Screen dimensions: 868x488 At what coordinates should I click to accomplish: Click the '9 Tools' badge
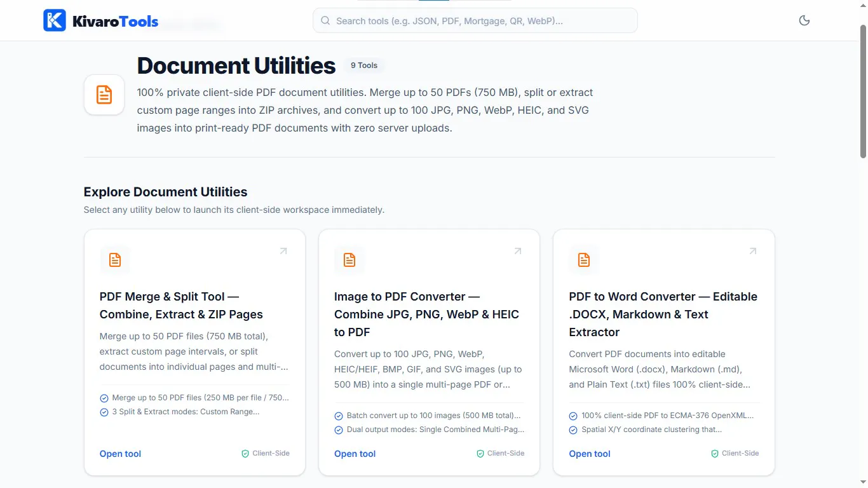[364, 65]
